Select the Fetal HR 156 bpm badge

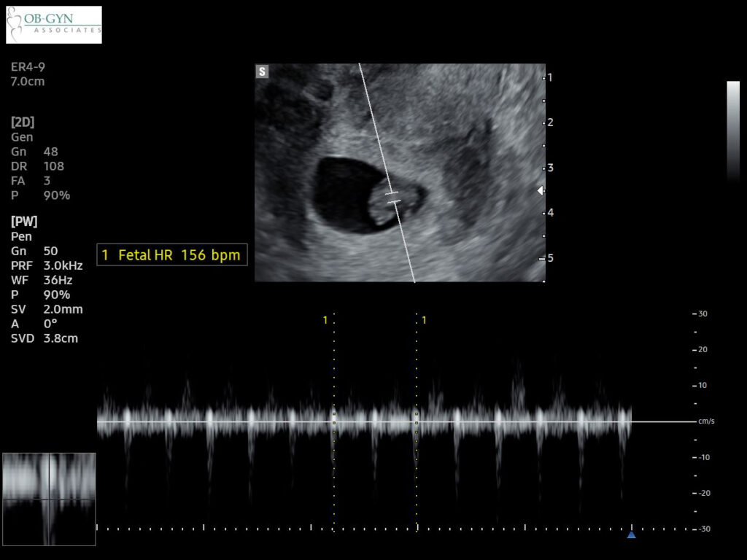[x=172, y=254]
